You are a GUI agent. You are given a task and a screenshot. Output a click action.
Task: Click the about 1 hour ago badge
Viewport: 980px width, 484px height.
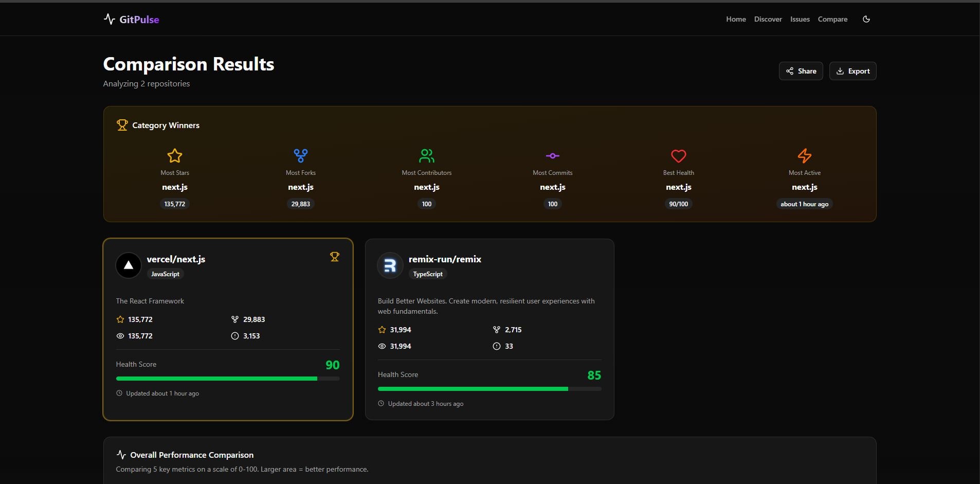click(805, 204)
